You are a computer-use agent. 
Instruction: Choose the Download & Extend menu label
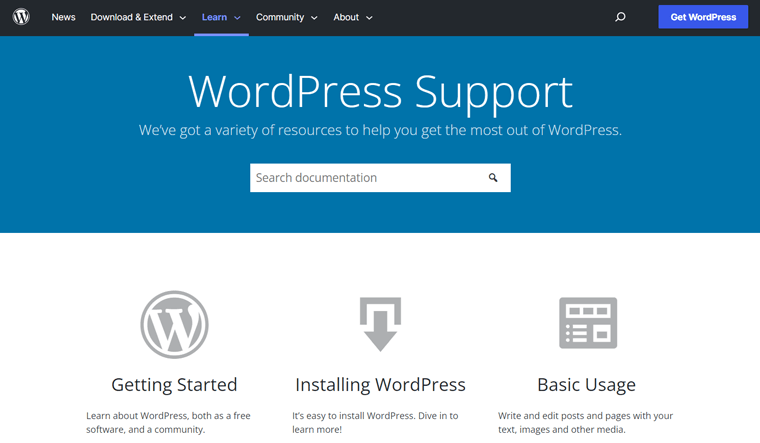coord(131,17)
